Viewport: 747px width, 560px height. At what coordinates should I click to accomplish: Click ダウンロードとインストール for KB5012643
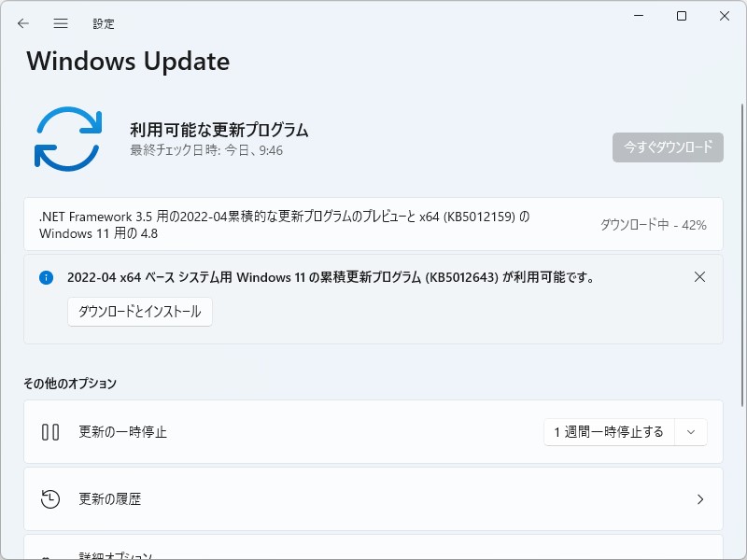(139, 312)
